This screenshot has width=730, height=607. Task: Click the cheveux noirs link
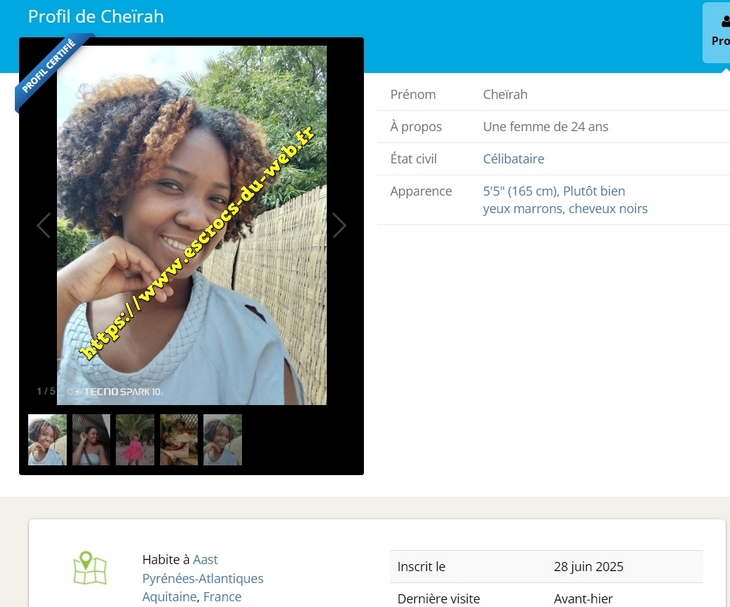point(608,209)
